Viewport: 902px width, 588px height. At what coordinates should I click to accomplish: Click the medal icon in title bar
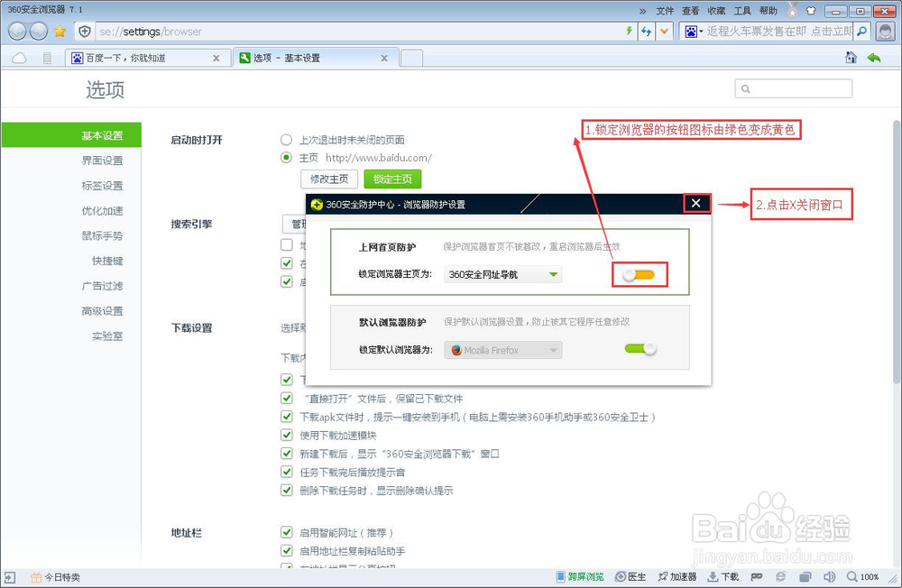click(x=793, y=9)
